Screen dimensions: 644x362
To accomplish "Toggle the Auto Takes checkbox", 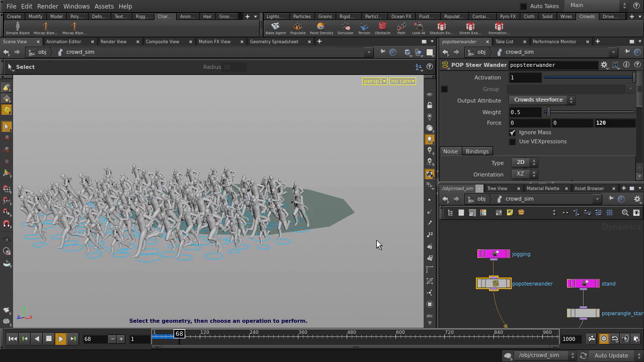I will click(523, 6).
